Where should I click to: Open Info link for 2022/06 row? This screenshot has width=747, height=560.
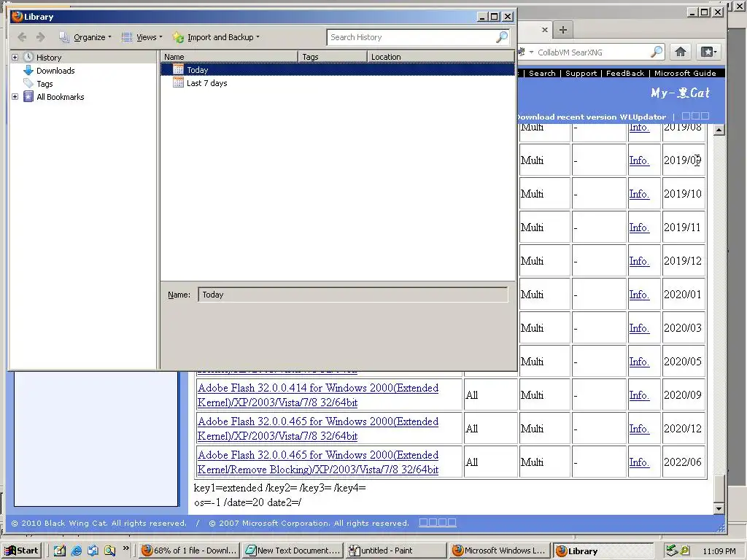pyautogui.click(x=639, y=462)
